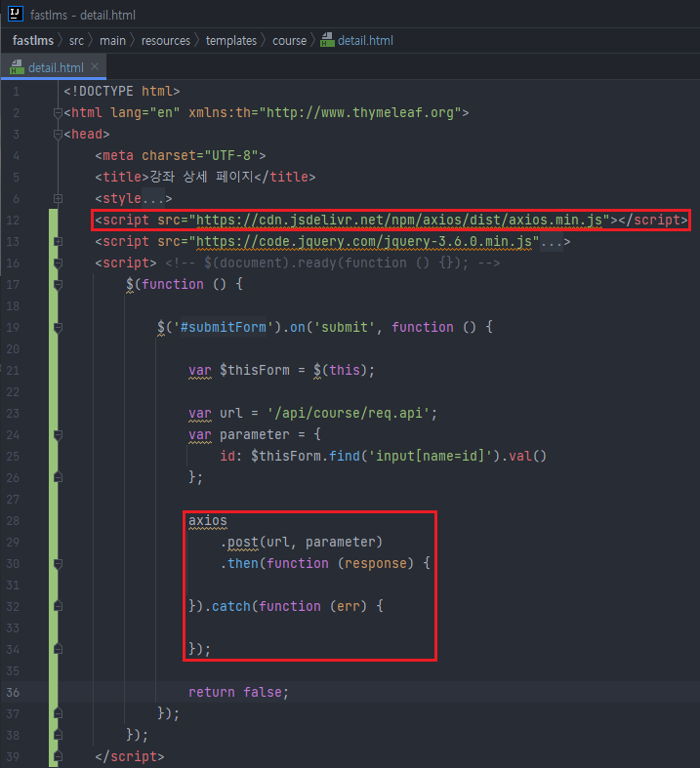This screenshot has width=700, height=768.
Task: Open the resources breadcrumb folder
Action: pyautogui.click(x=166, y=41)
